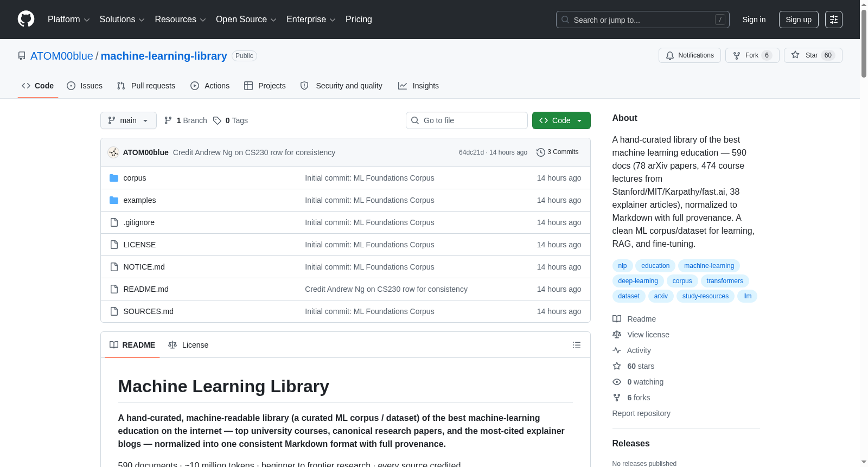Click the license scale icon in sidebar

(x=617, y=335)
